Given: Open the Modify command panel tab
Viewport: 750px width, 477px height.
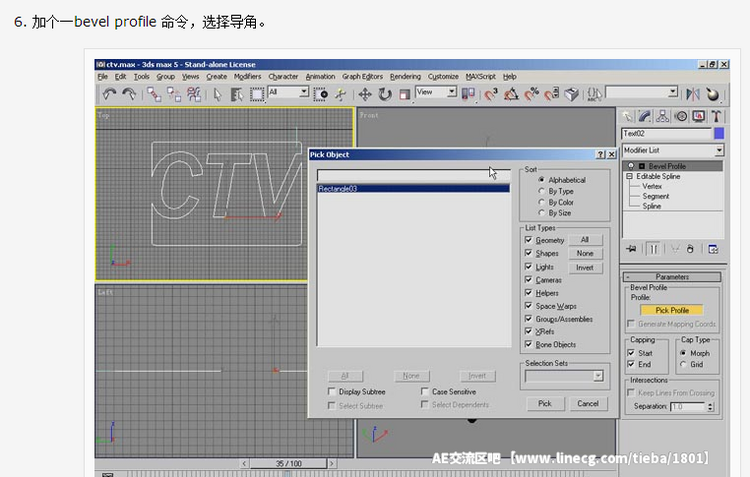Looking at the screenshot, I should (645, 116).
